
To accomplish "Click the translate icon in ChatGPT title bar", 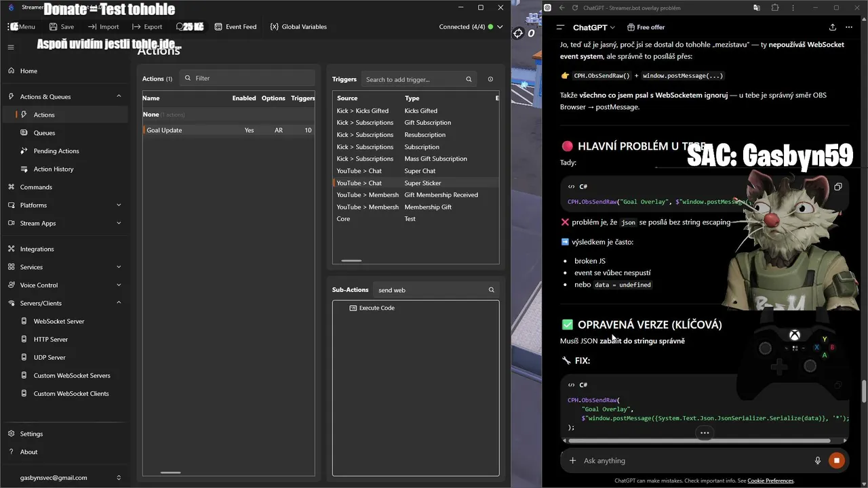I will tap(756, 7).
